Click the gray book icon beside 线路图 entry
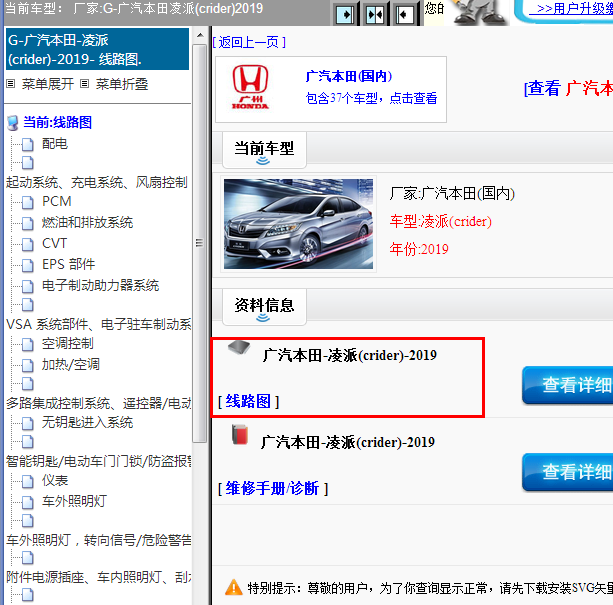Screen dimensions: 613x605 [238, 350]
